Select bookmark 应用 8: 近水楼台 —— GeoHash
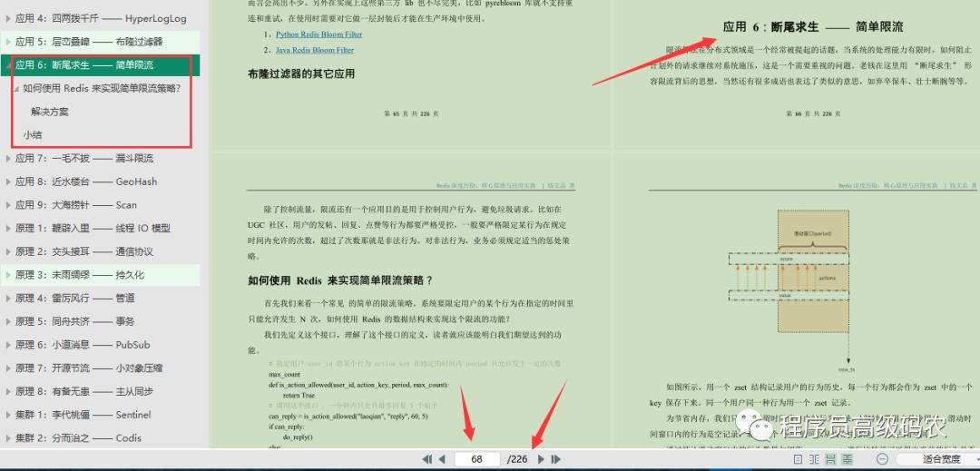The height and width of the screenshot is (471, 980). [86, 182]
